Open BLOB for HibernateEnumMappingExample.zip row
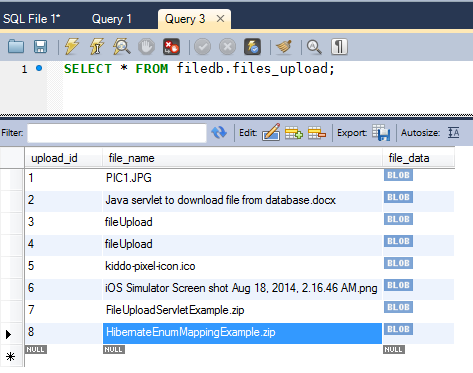 point(398,329)
